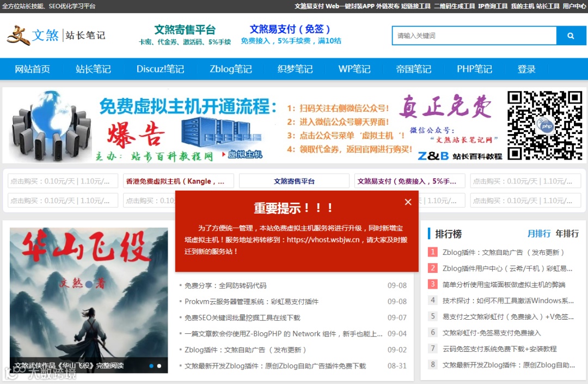Click the 文煞易付（免签）header promo
Screen dimensions: 588x384
point(291,34)
